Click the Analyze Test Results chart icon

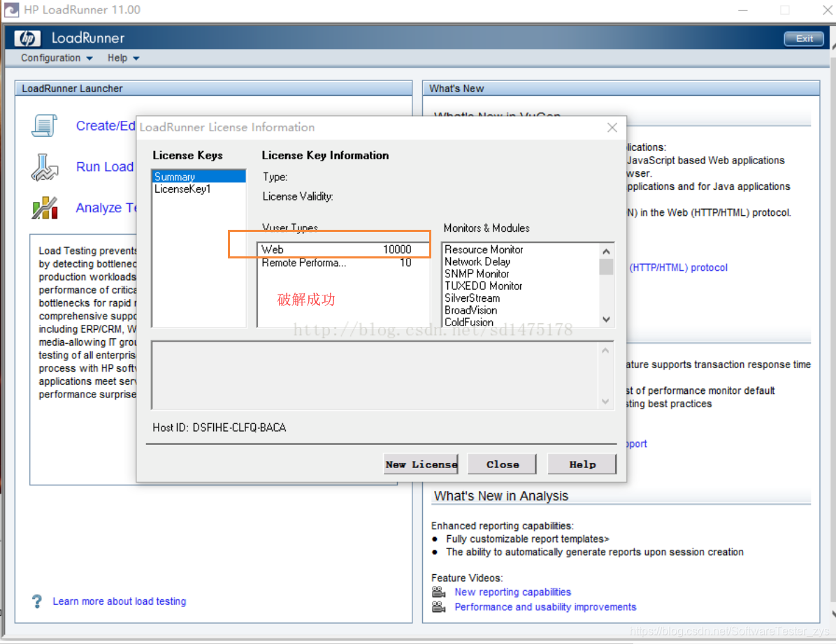(45, 207)
